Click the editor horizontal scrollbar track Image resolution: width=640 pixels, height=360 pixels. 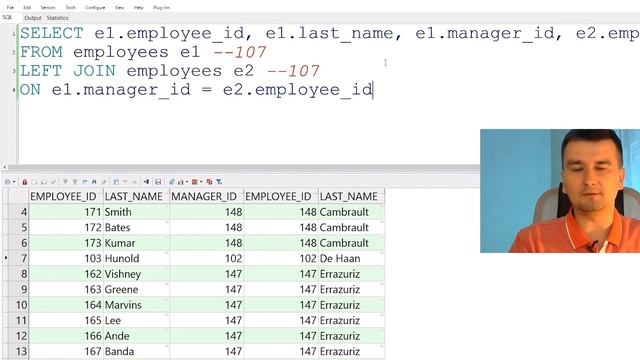click(x=245, y=167)
